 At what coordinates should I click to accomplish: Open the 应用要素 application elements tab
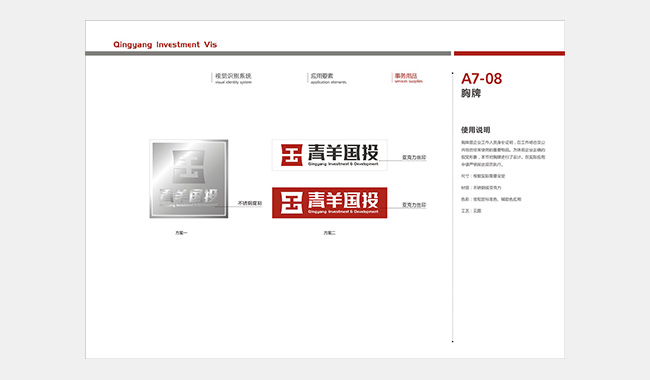click(328, 78)
